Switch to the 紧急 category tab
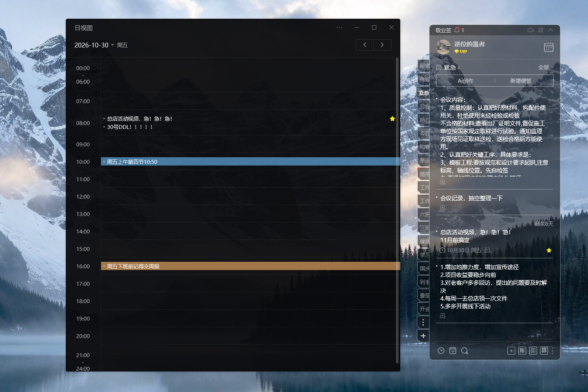The height and width of the screenshot is (392, 588). tap(423, 93)
